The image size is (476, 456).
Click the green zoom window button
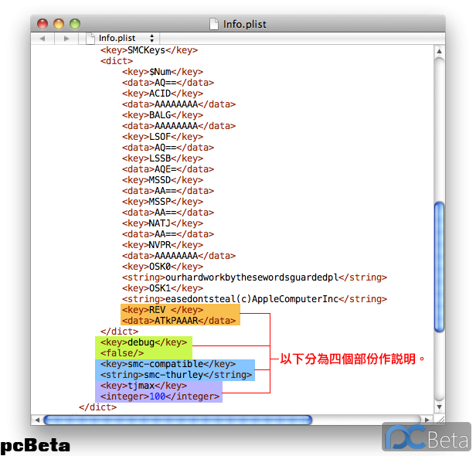(75, 24)
